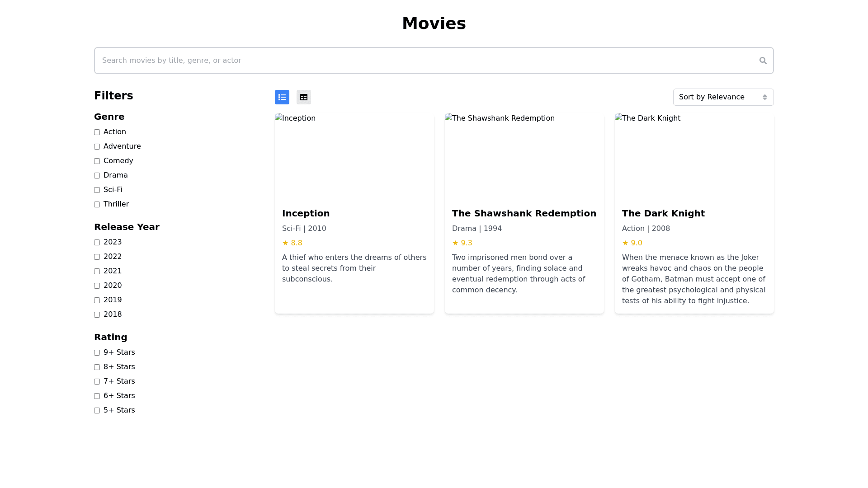868x488 pixels.
Task: Enable the 9+ Stars rating filter
Action: pos(97,353)
